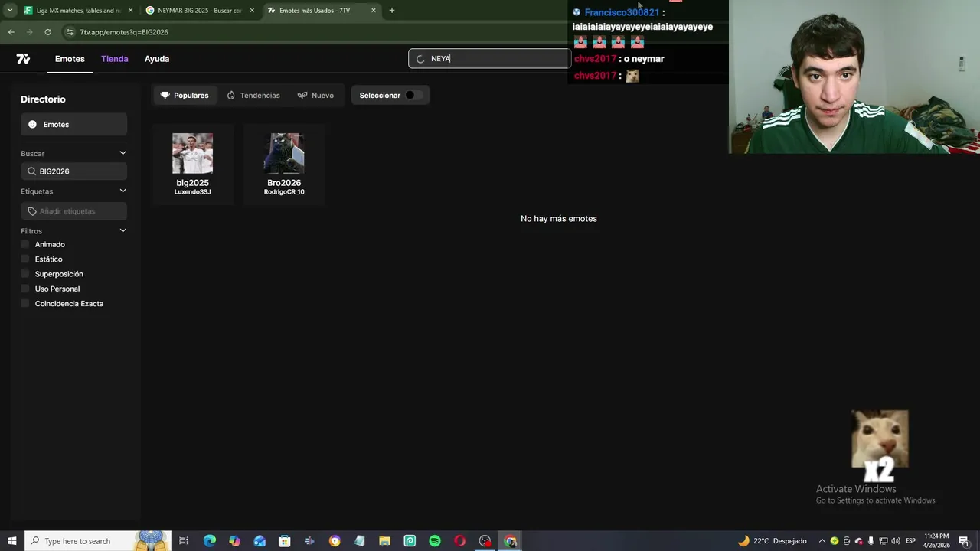Close the NEYMAR BIG 2025 tab
Image resolution: width=980 pixels, height=551 pixels.
point(252,11)
